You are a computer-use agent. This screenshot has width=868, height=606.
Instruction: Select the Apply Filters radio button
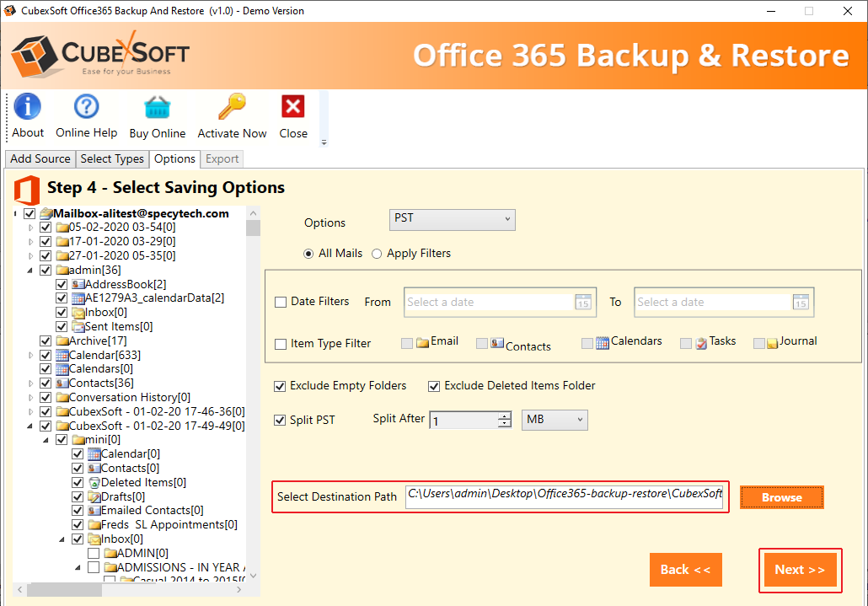click(377, 254)
